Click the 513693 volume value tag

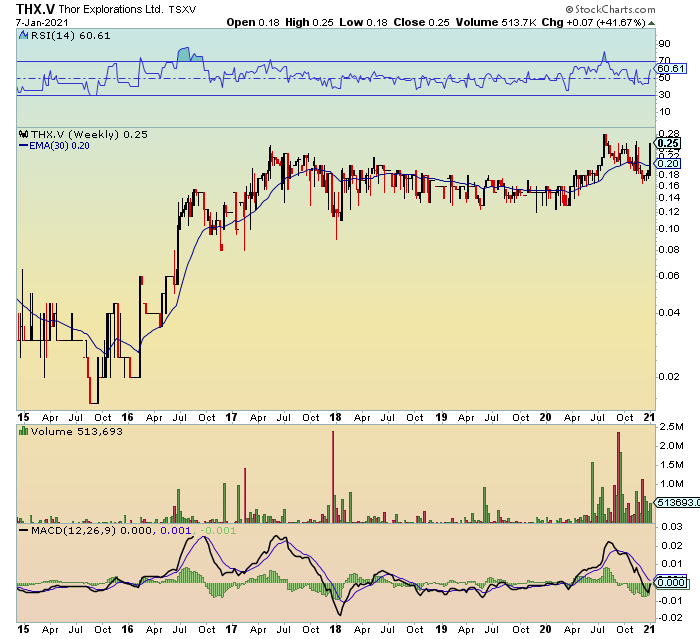click(x=677, y=502)
